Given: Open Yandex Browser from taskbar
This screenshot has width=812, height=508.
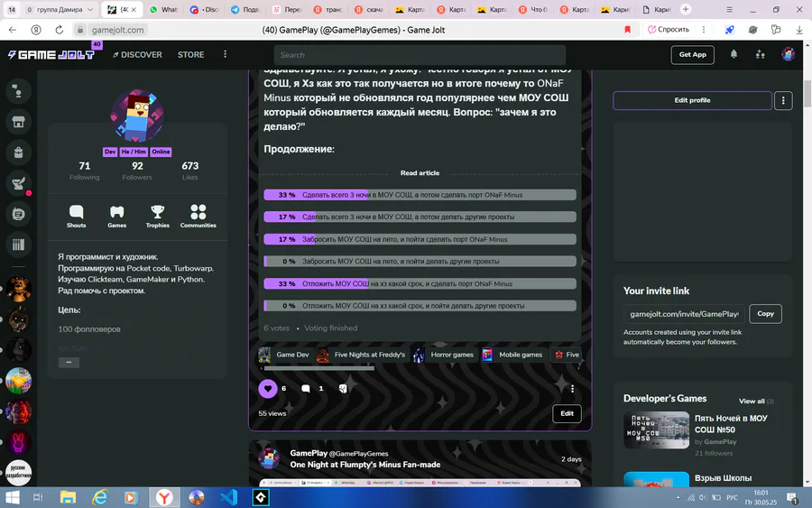Looking at the screenshot, I should point(164,498).
